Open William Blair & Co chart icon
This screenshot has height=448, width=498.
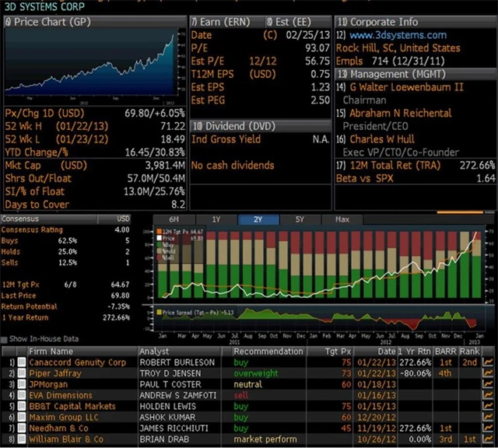(488, 439)
